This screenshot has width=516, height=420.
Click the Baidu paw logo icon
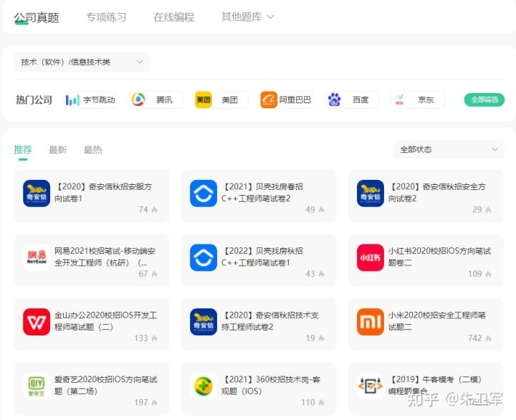335,100
